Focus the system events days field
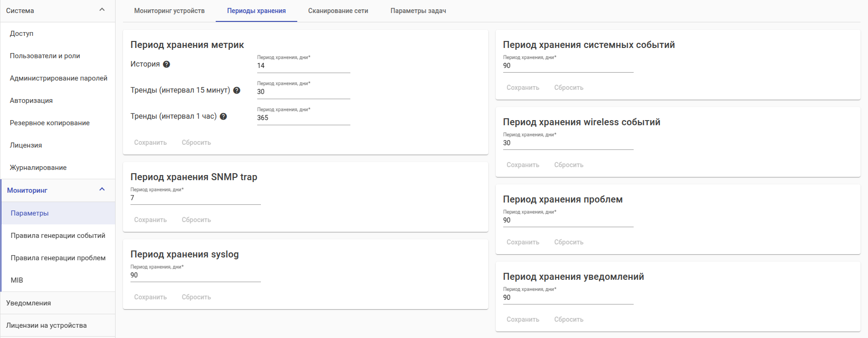 pos(568,66)
